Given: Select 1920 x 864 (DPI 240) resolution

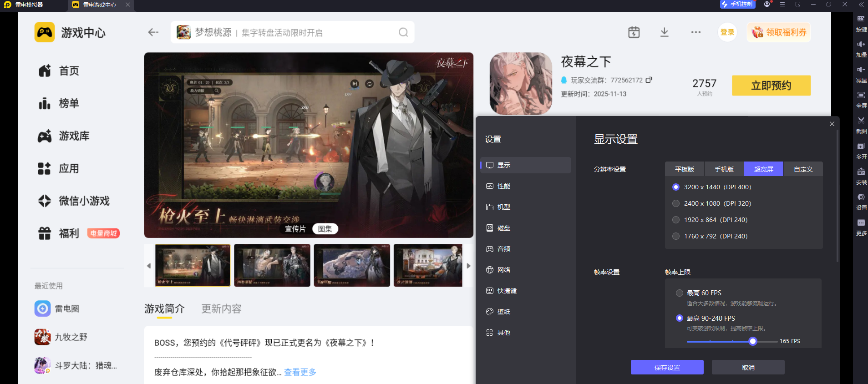Looking at the screenshot, I should (676, 220).
